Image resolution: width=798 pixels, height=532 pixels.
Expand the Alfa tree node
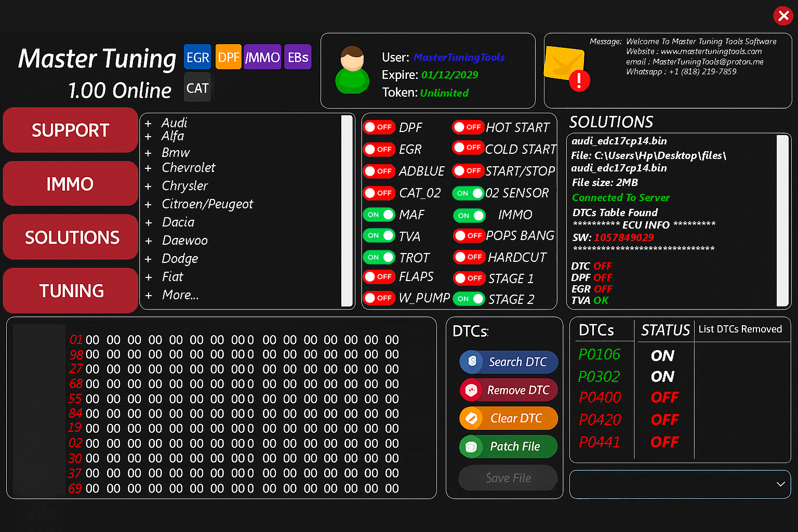point(148,137)
